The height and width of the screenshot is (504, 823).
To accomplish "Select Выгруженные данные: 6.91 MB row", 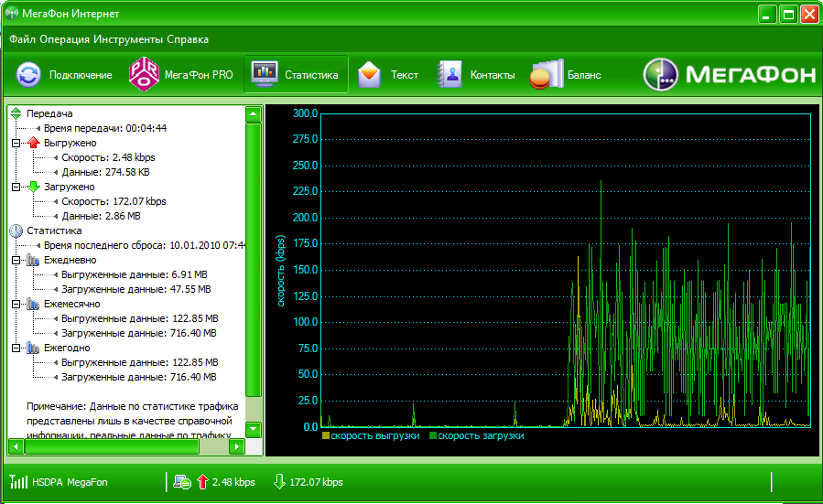I will pyautogui.click(x=134, y=274).
